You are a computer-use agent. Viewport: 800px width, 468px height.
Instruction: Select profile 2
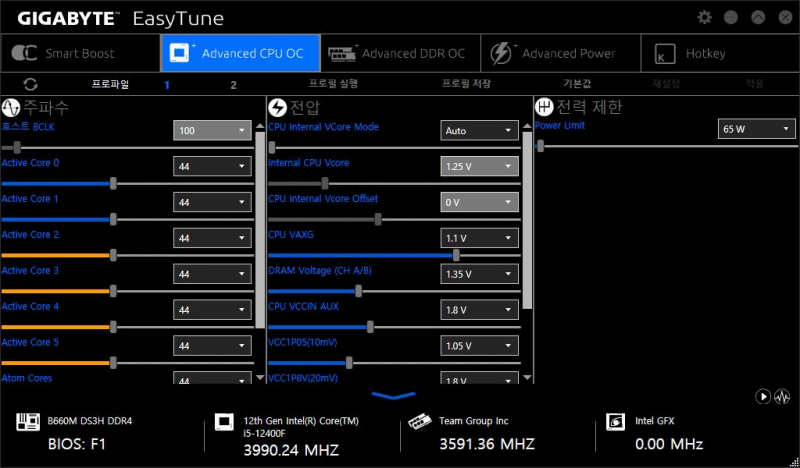(x=233, y=85)
